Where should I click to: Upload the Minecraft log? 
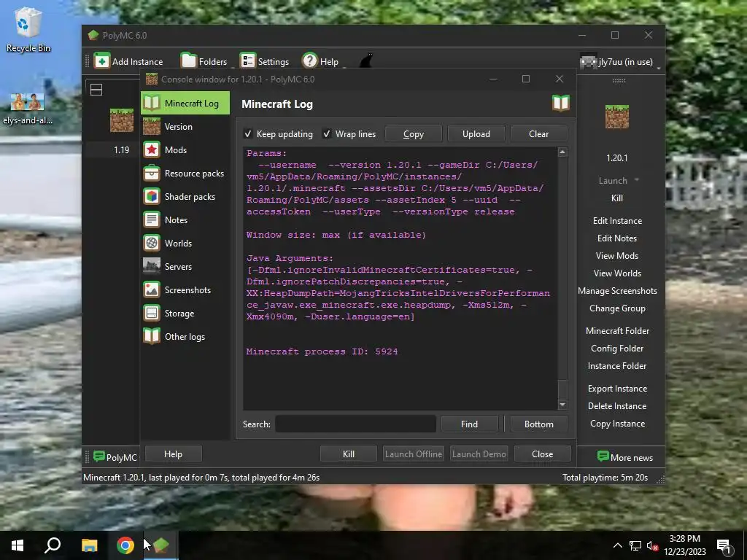click(x=476, y=134)
